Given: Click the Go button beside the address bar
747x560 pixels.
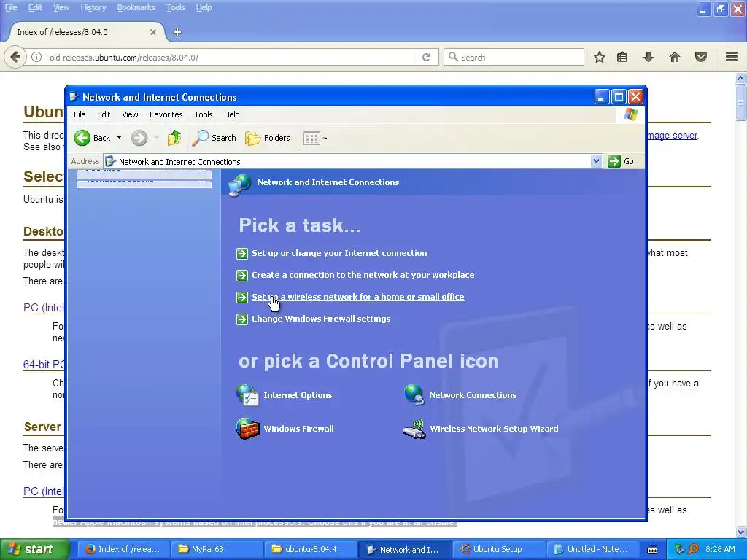Looking at the screenshot, I should coord(621,161).
